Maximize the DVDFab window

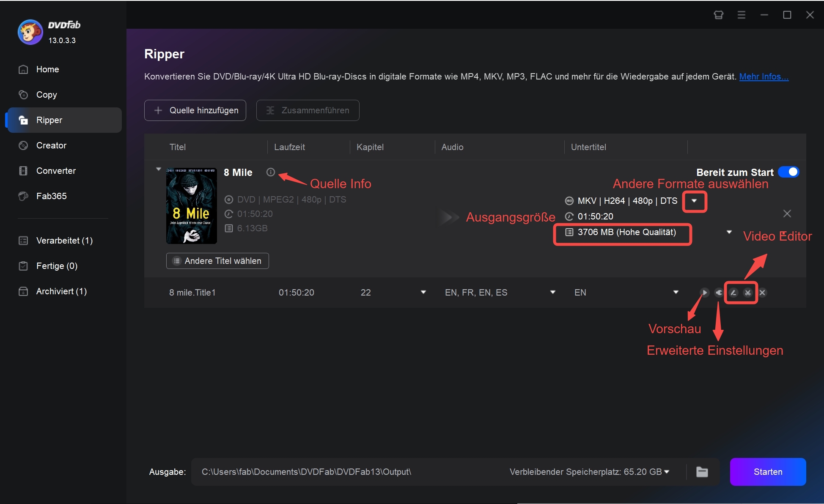(x=787, y=15)
